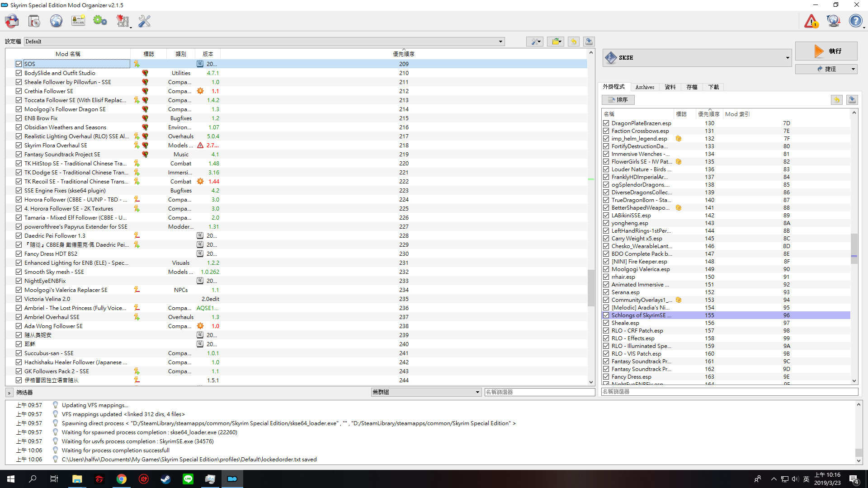Viewport: 868px width, 488px height.
Task: Click the update globe icon top right
Action: pyautogui.click(x=833, y=21)
